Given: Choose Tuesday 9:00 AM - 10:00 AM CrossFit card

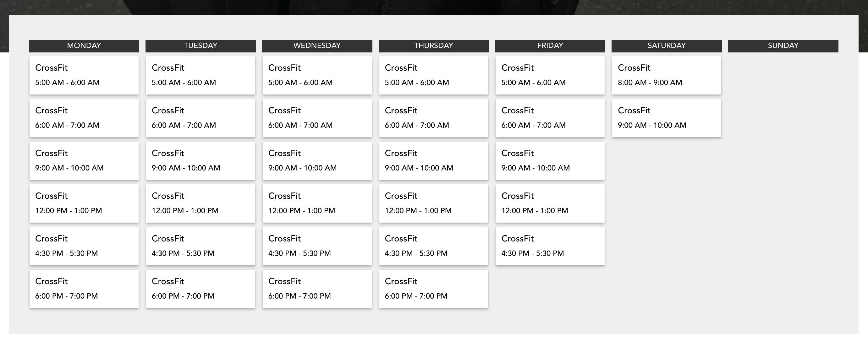Looking at the screenshot, I should click(201, 161).
